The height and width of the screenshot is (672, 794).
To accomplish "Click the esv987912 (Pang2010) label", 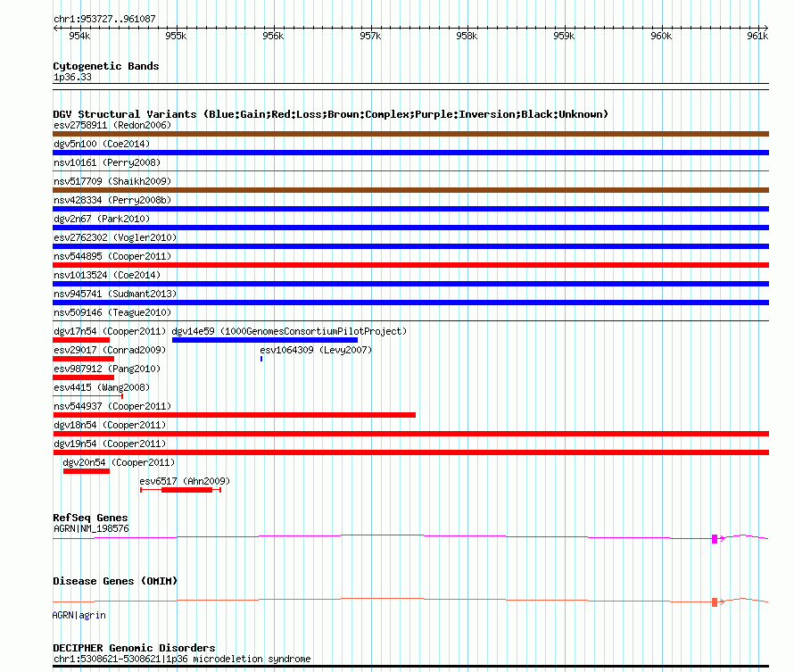I will point(107,369).
